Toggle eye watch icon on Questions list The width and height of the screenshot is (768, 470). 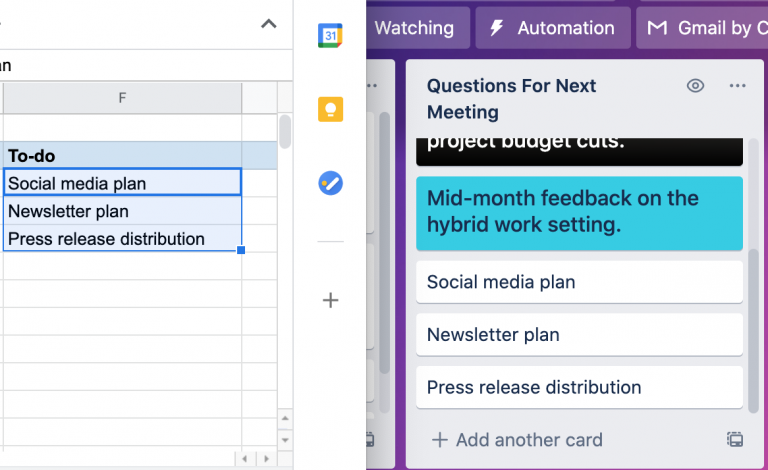696,86
